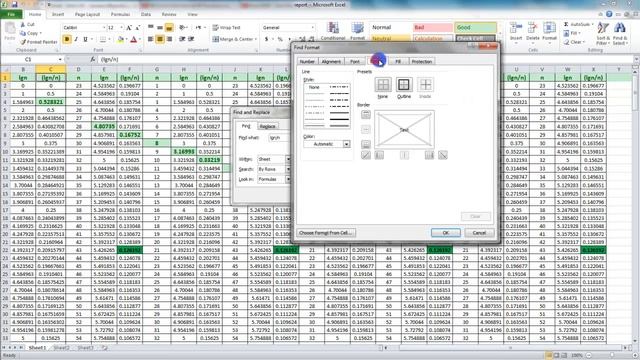
Task: Toggle the bottom border button
Action: 366,144
